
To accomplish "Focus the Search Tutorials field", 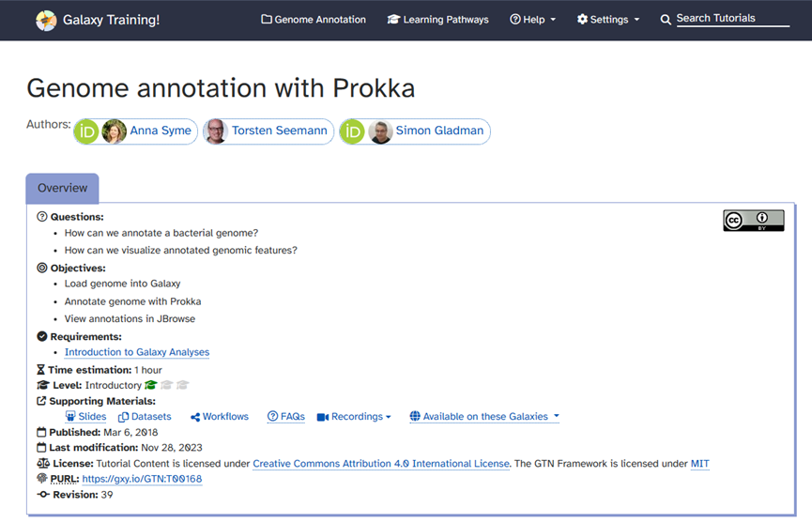I will [x=732, y=19].
